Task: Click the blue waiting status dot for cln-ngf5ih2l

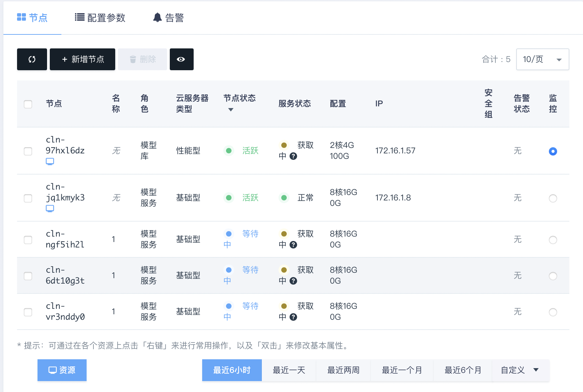Action: (x=229, y=234)
